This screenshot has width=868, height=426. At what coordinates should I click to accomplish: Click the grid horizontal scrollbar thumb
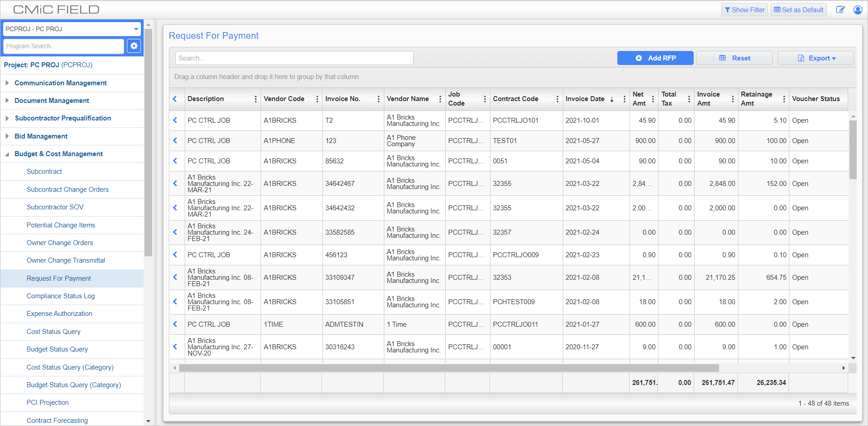[449, 368]
